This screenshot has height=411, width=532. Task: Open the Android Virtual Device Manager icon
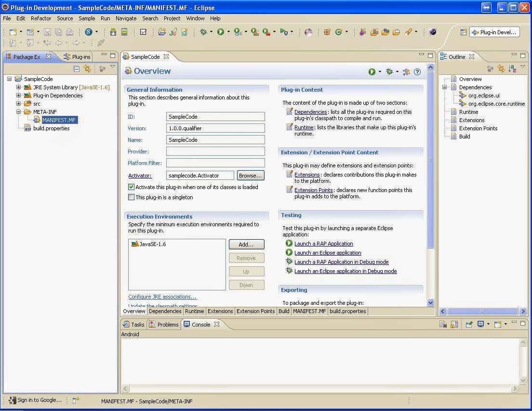click(124, 32)
